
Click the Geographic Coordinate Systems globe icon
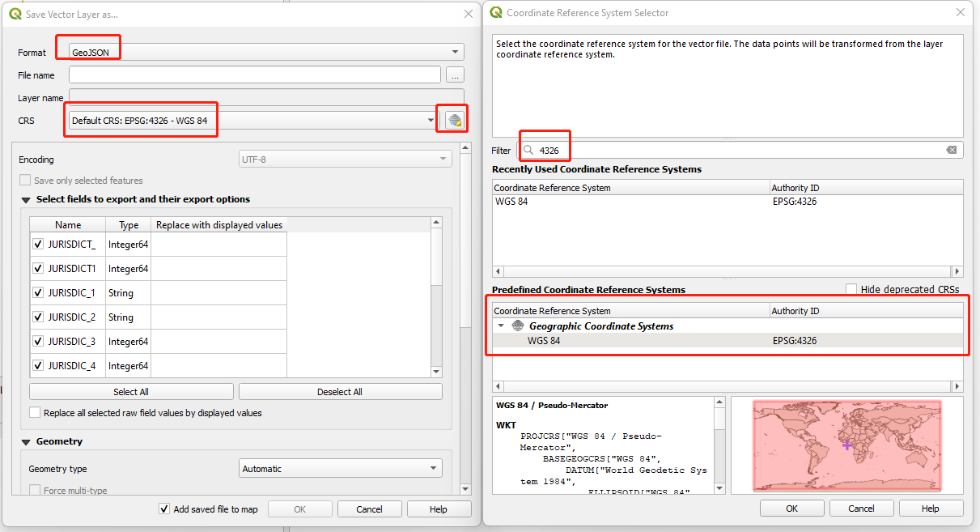click(518, 326)
